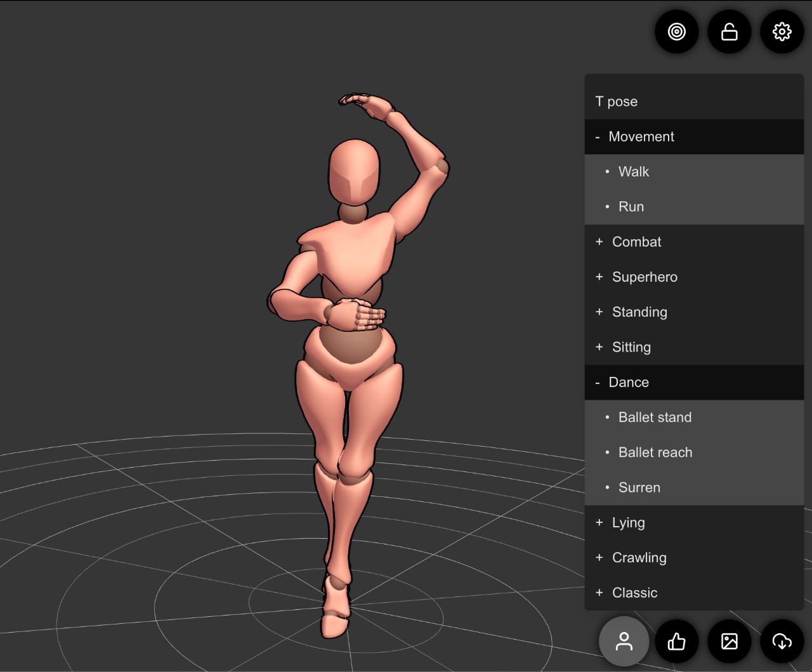Toggle the unlock padlock icon
The height and width of the screenshot is (672, 812).
(730, 31)
